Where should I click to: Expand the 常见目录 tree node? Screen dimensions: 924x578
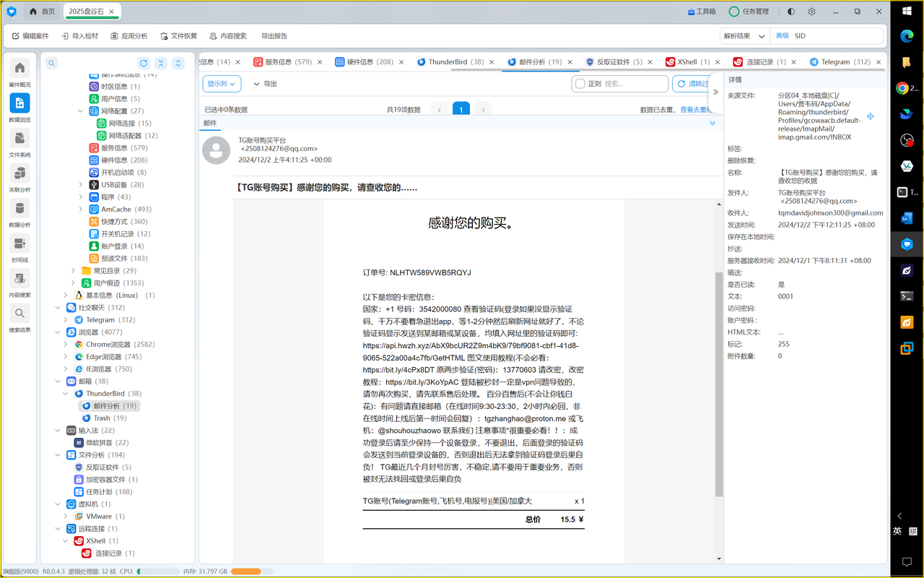73,271
